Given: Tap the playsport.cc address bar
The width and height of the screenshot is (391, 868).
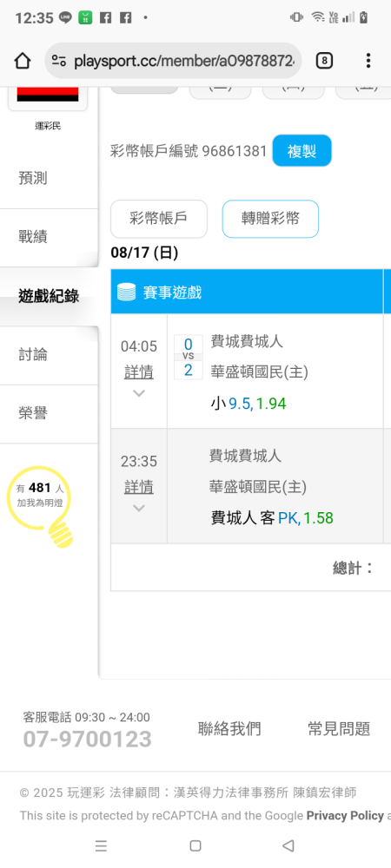Looking at the screenshot, I should point(173,61).
